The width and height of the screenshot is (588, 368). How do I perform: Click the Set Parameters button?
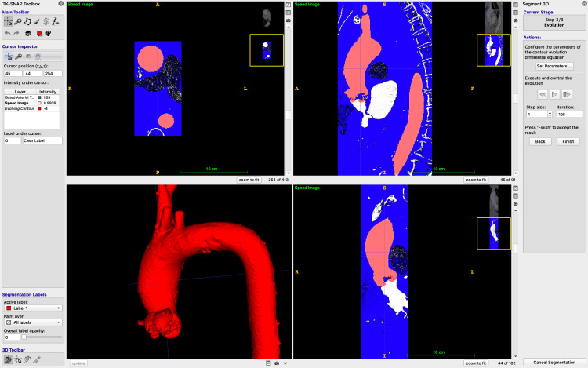click(554, 66)
